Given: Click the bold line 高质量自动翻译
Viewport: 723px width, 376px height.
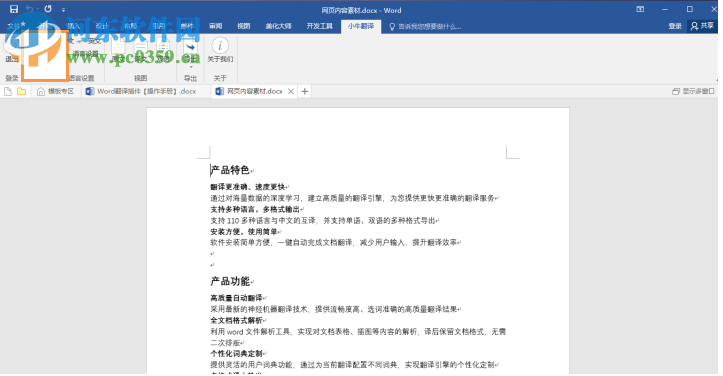Looking at the screenshot, I should pos(237,298).
